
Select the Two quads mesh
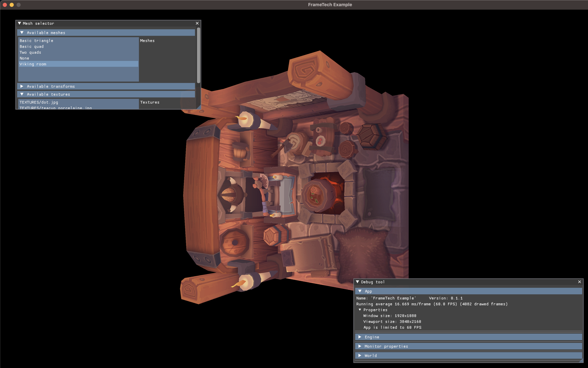tap(78, 52)
